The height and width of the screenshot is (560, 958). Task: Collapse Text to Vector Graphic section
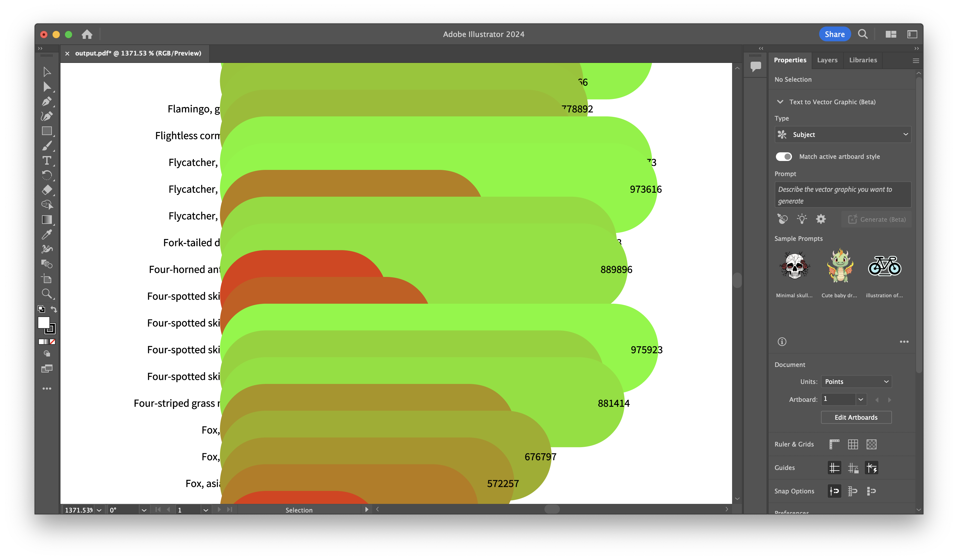click(780, 102)
